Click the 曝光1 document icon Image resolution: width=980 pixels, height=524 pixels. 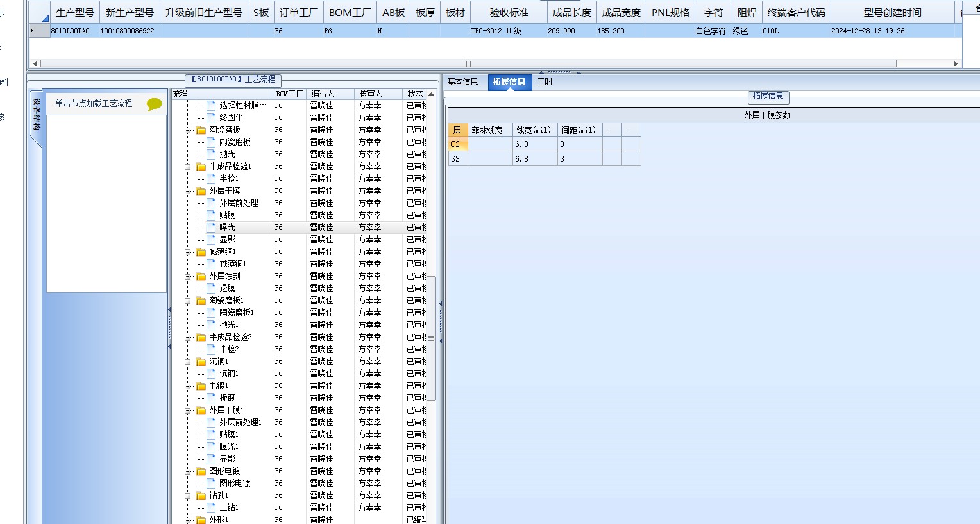tap(211, 446)
